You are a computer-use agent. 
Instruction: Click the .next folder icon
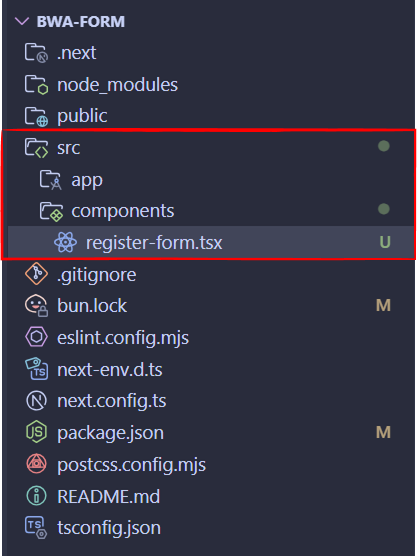coord(36,53)
